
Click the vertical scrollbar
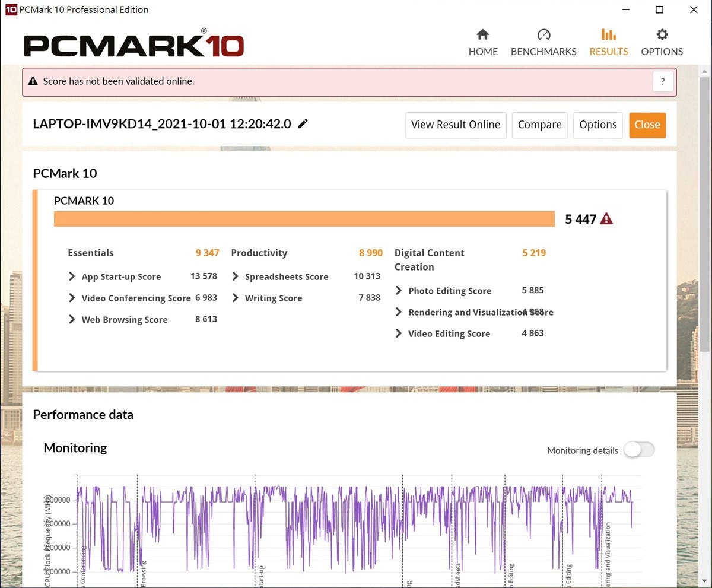click(x=704, y=214)
